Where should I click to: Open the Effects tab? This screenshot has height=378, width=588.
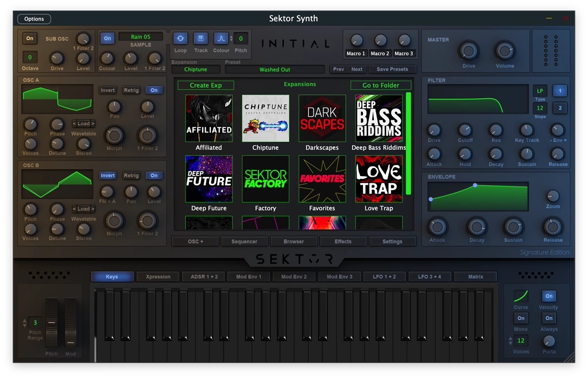click(343, 241)
